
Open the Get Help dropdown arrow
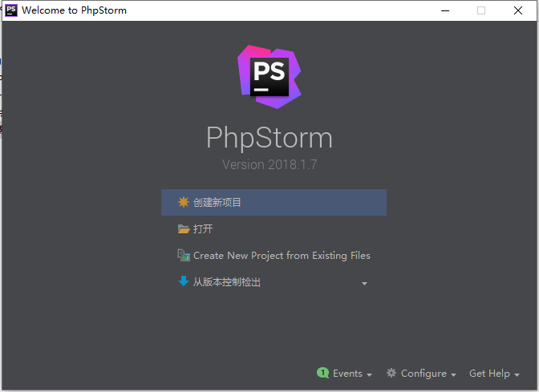(x=517, y=375)
